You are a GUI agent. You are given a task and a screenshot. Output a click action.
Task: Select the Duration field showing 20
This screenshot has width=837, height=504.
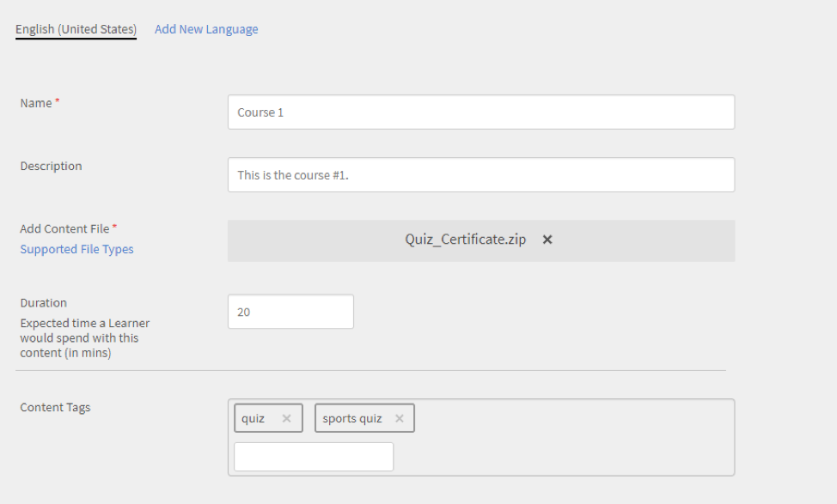coord(290,311)
